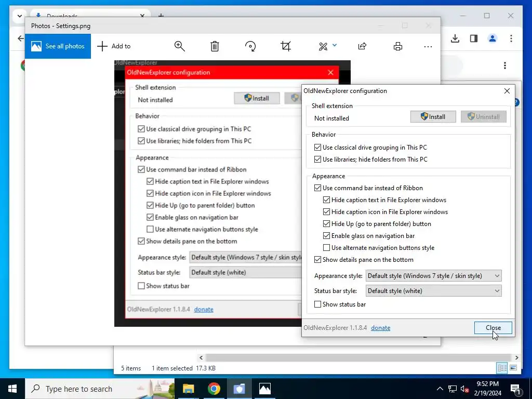Viewport: 532px width, 399px height.
Task: Share the photo with the share icon
Action: point(362,46)
